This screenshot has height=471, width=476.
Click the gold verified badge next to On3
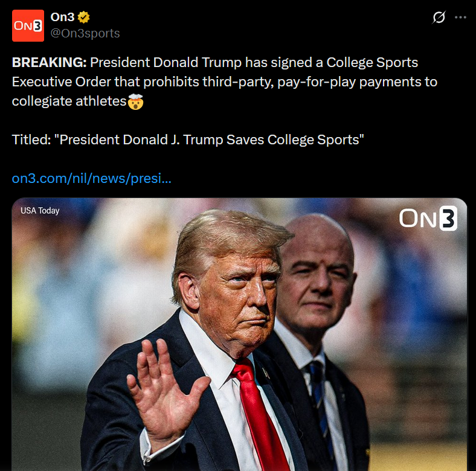83,17
